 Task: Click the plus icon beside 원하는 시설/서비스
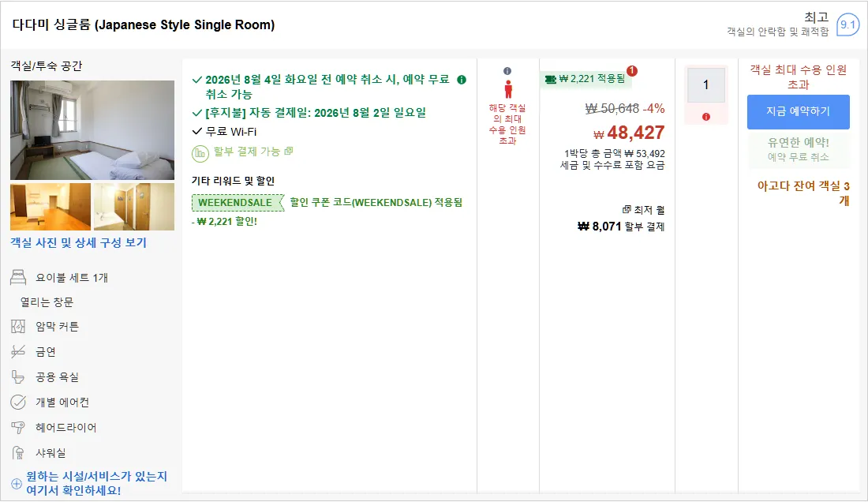point(17,484)
